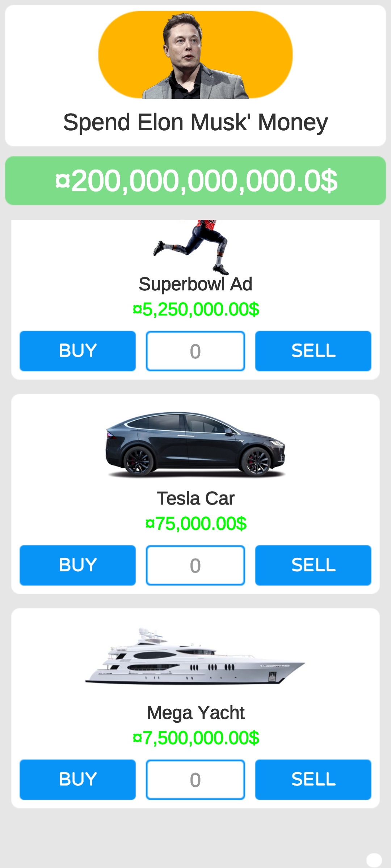
Task: Tap the white circle at bottom right
Action: pos(374,860)
